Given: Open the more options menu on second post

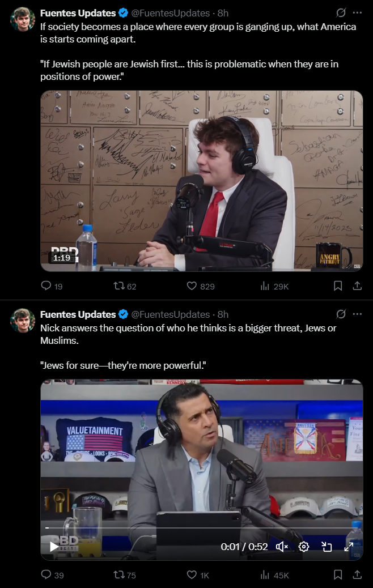Looking at the screenshot, I should (357, 314).
